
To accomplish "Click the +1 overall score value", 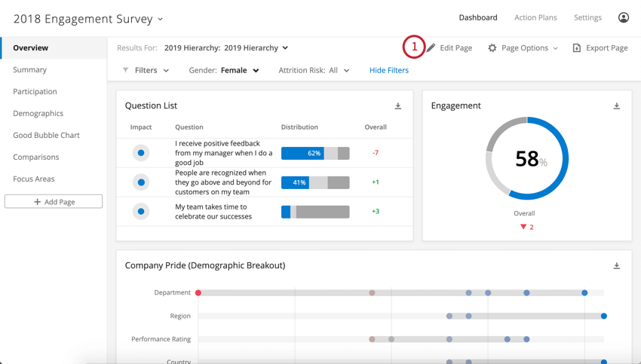I will click(x=376, y=182).
